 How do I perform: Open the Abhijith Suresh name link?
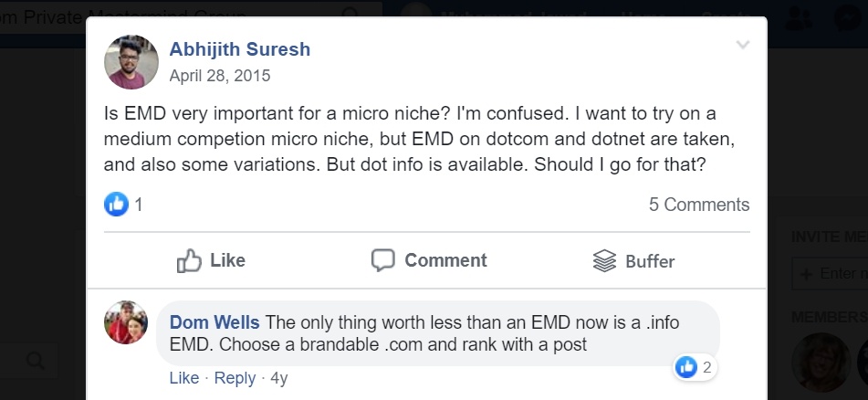pos(240,49)
